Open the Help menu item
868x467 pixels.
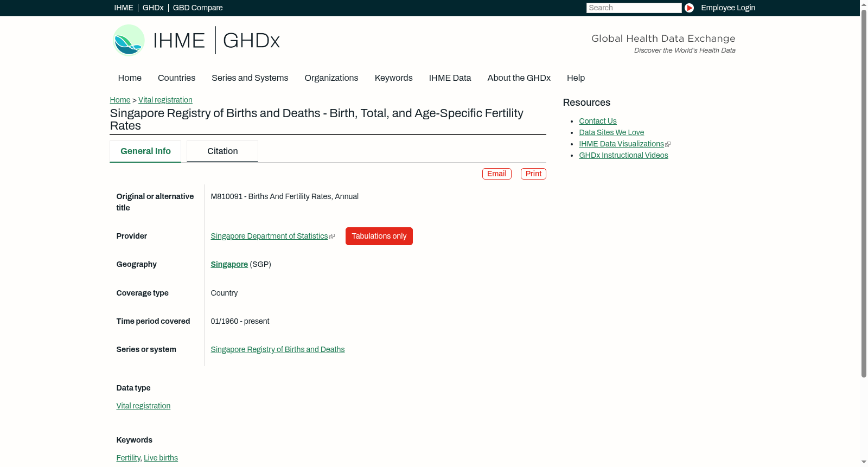576,78
